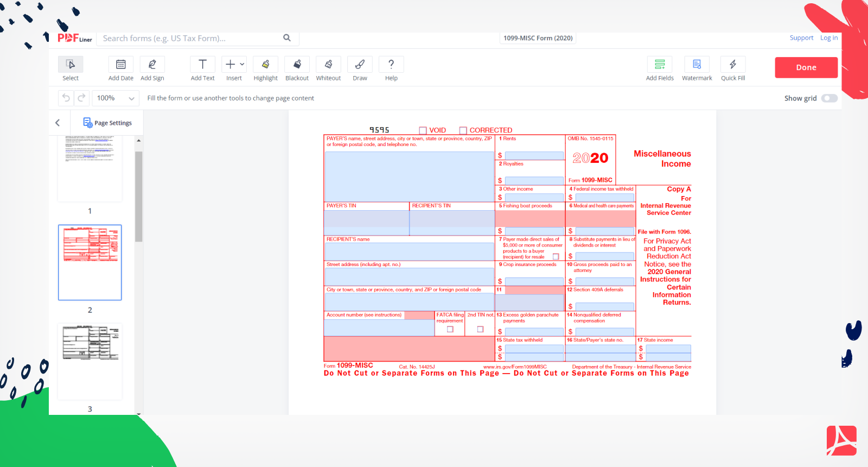Screen dimensions: 868x467
Task: Select page 3 thumbnail
Action: pyautogui.click(x=90, y=361)
